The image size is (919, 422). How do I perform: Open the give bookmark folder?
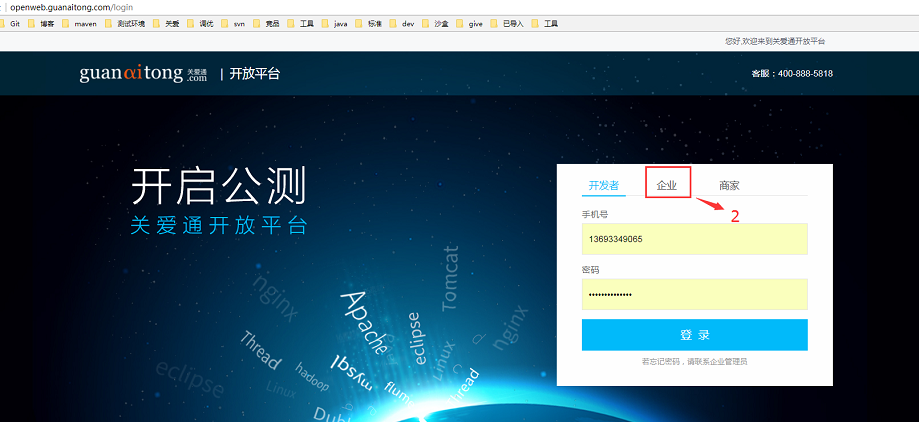coord(469,24)
